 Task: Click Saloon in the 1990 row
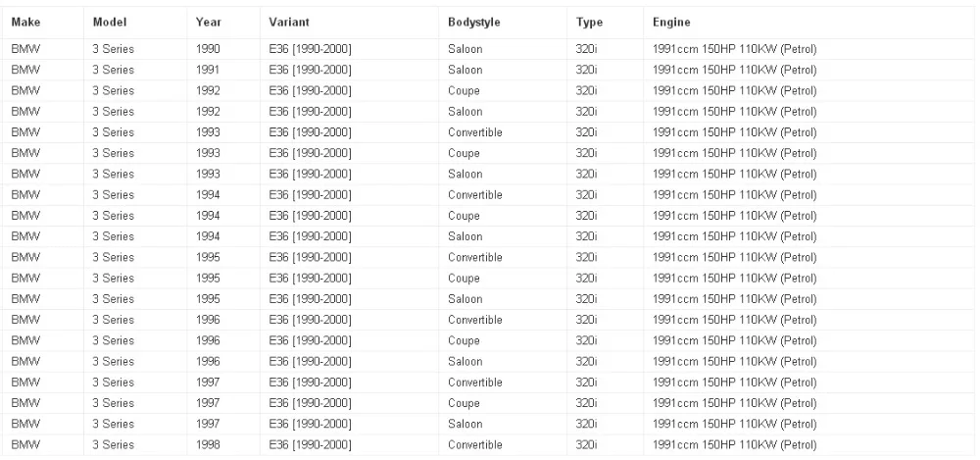tap(465, 49)
